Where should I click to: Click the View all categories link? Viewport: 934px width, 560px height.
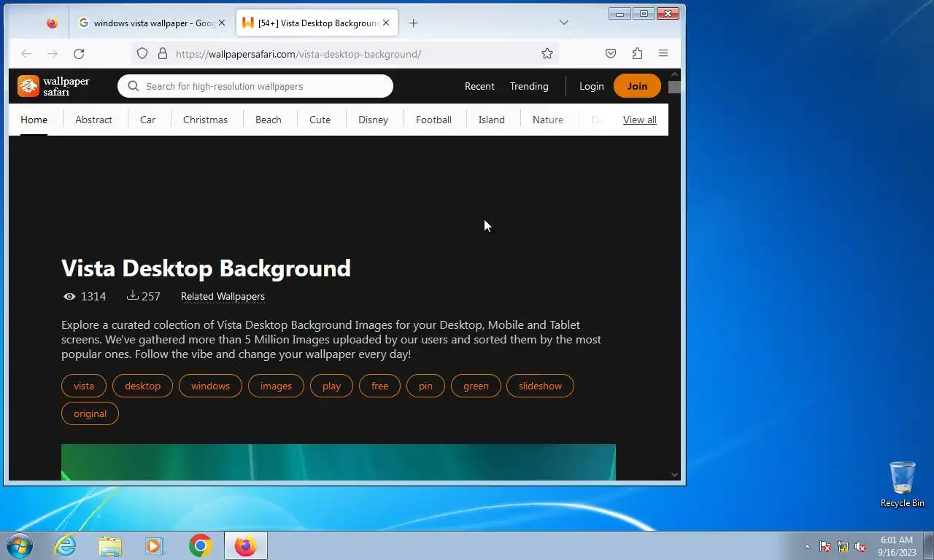click(639, 120)
